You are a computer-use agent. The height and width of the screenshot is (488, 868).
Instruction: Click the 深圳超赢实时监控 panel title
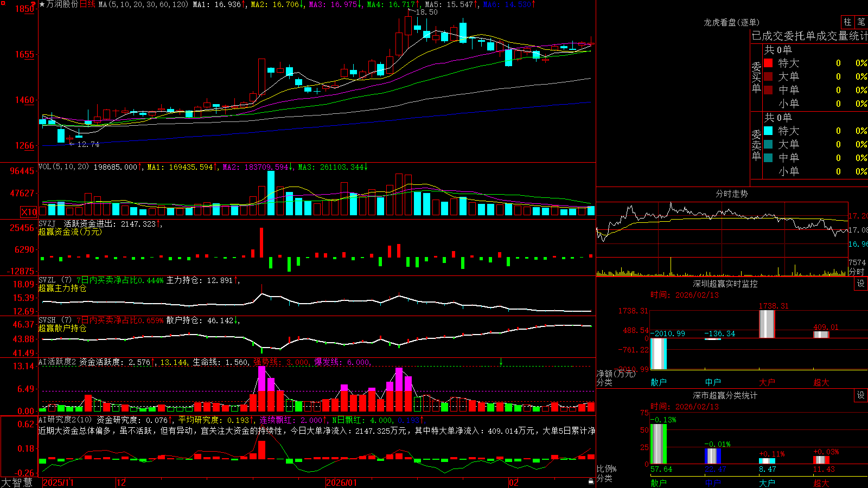725,284
